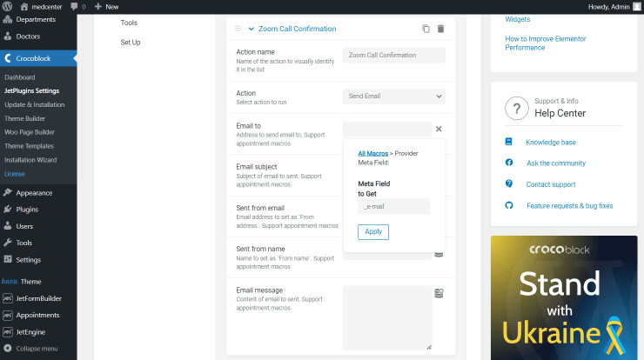Screen dimensions: 644x360
Task: Open Contact support link
Action: (x=551, y=184)
